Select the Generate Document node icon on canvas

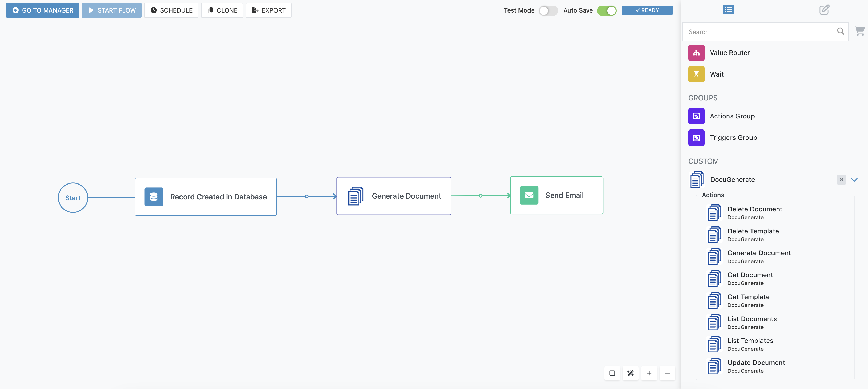point(355,196)
